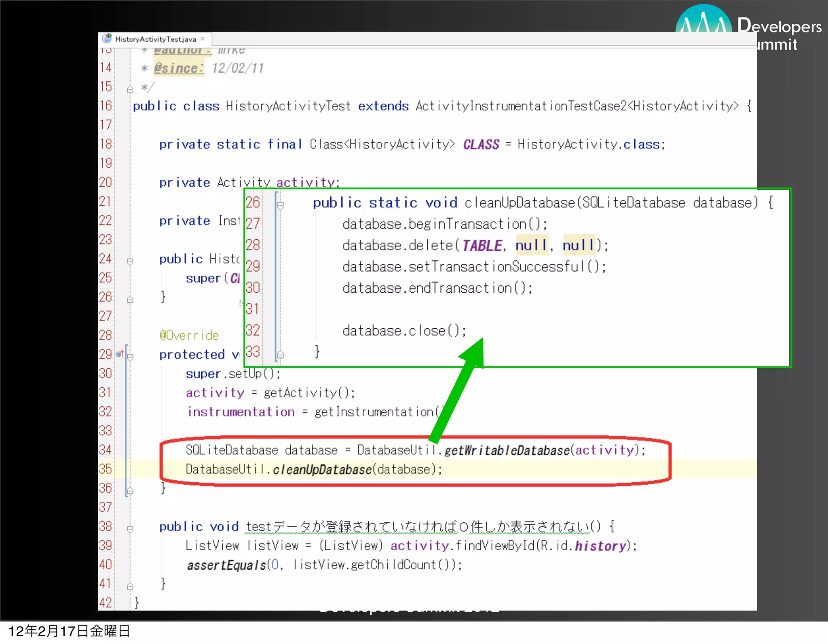
Task: Click the first highlighted null argument
Action: [532, 245]
